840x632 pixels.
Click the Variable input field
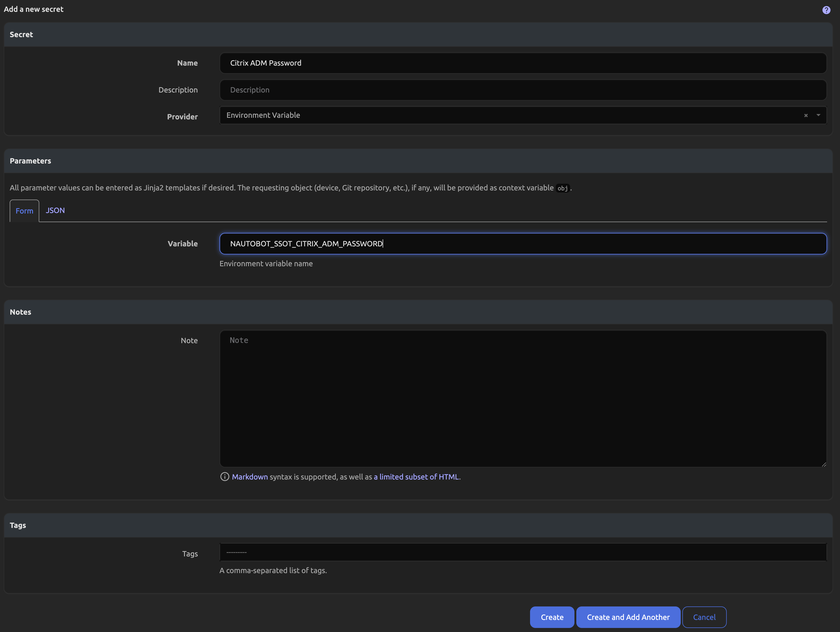[x=523, y=244]
